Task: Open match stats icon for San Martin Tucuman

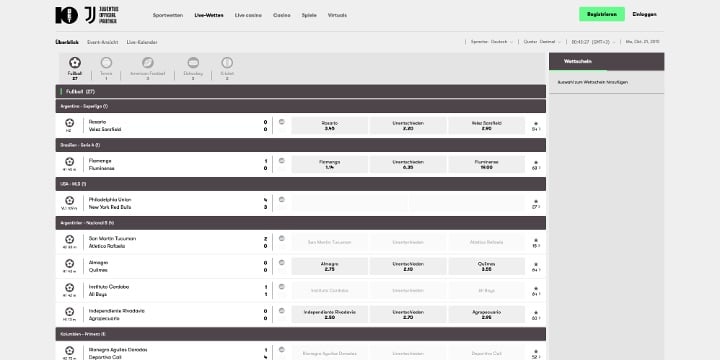Action: tap(281, 238)
